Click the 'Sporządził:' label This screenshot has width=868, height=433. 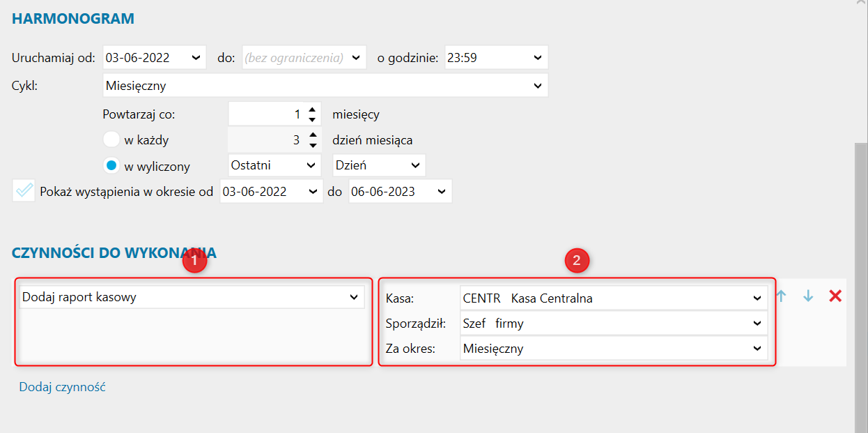(x=414, y=324)
